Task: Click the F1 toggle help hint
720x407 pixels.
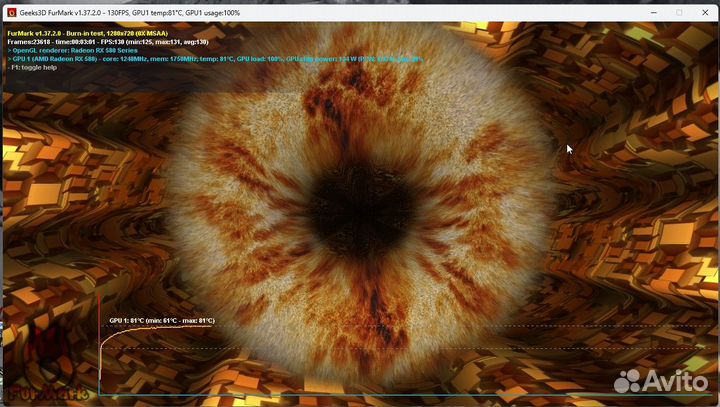Action: [36, 68]
